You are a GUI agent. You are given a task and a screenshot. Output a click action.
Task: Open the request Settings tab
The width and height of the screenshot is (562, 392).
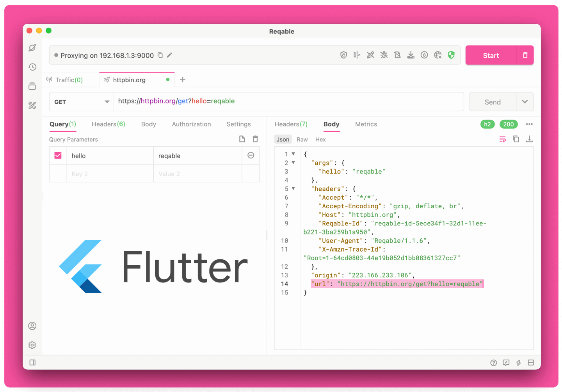pyautogui.click(x=238, y=124)
